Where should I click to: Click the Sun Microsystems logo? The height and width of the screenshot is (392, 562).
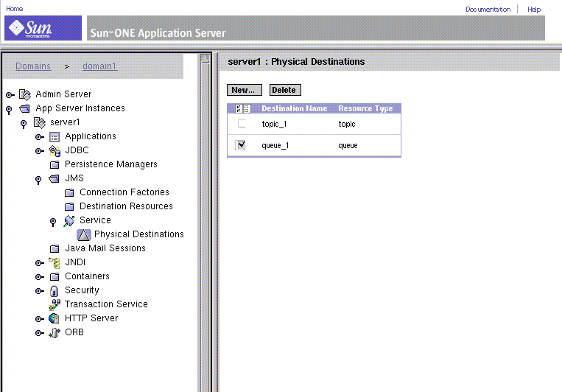click(43, 28)
